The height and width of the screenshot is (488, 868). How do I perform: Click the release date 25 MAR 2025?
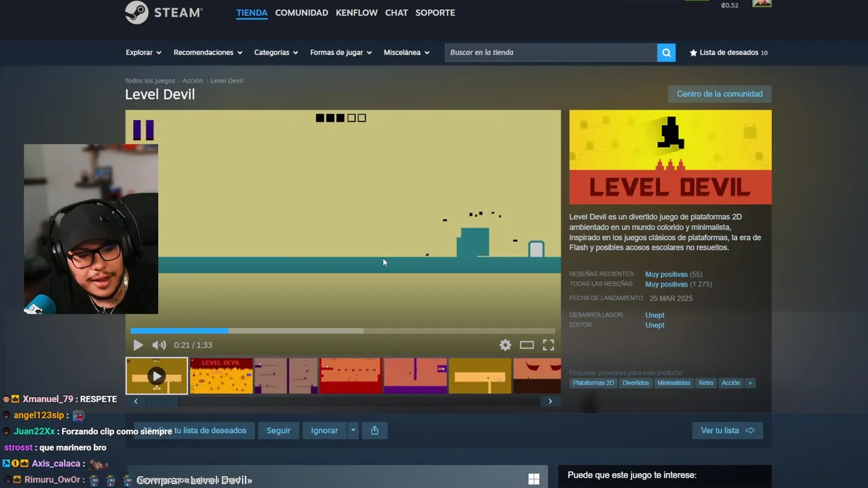pos(671,298)
